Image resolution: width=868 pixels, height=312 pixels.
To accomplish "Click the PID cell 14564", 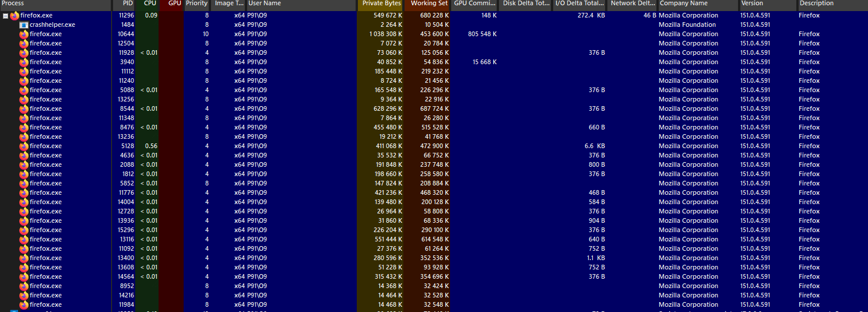I will [125, 277].
